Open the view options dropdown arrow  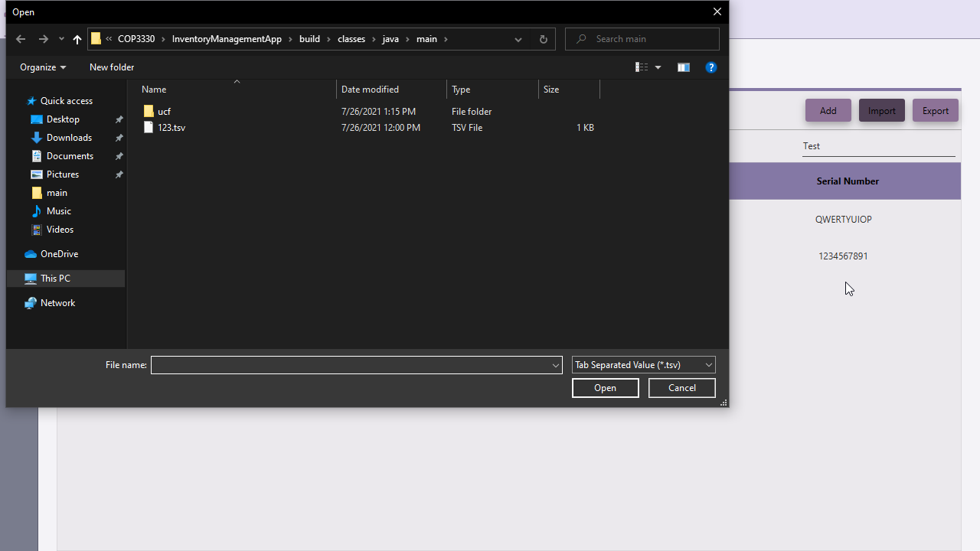pos(658,67)
